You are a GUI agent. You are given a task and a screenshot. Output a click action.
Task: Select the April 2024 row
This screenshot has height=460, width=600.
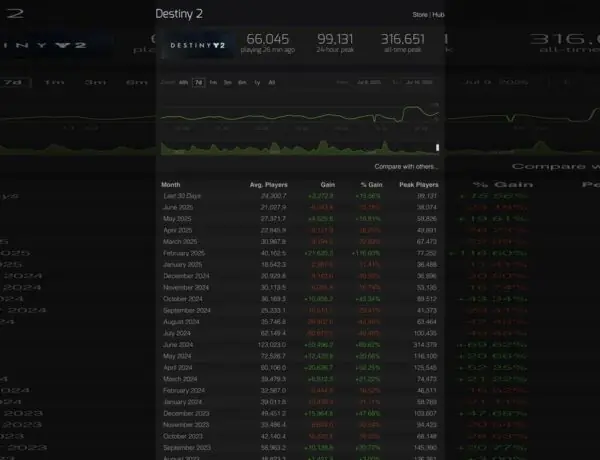point(300,368)
